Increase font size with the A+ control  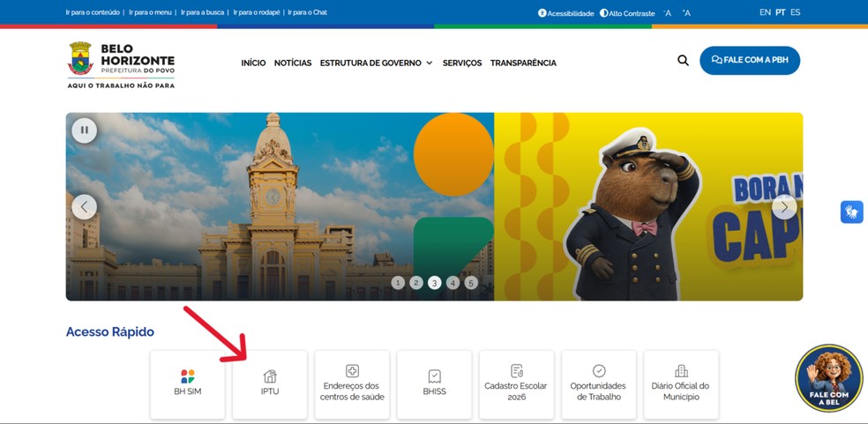pos(686,12)
